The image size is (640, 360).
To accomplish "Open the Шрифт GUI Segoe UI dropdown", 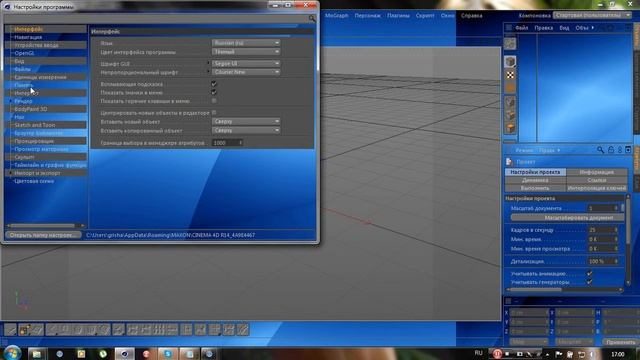I will (x=246, y=63).
